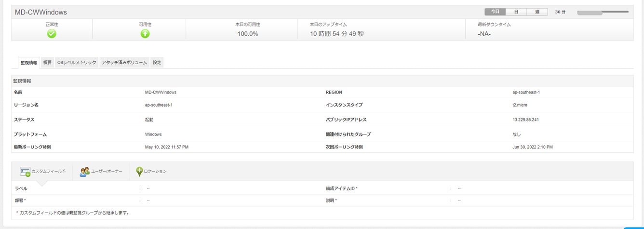Click the 100.0% availability value
Screen dimensions: 644x229
[248, 34]
